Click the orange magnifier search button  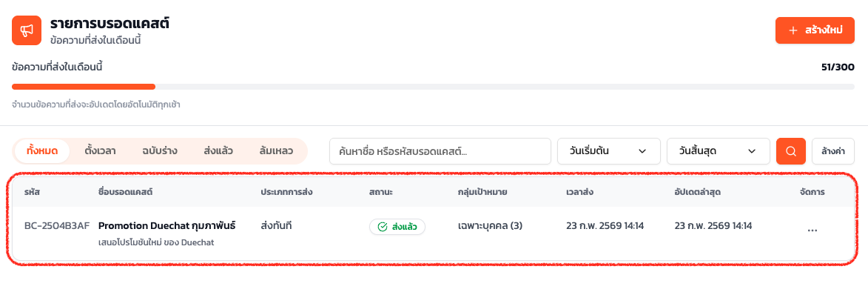791,151
